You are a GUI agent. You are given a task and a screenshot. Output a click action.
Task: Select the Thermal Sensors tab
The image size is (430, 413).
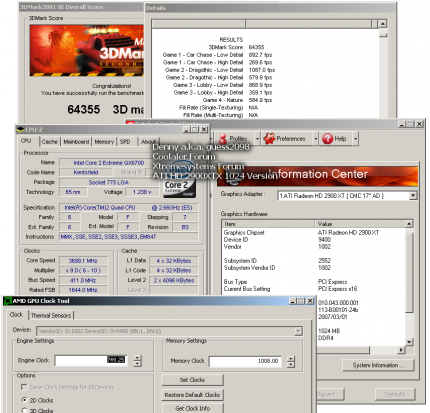[51, 315]
